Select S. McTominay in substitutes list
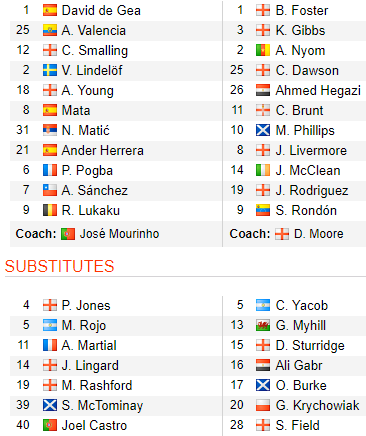 click(102, 406)
